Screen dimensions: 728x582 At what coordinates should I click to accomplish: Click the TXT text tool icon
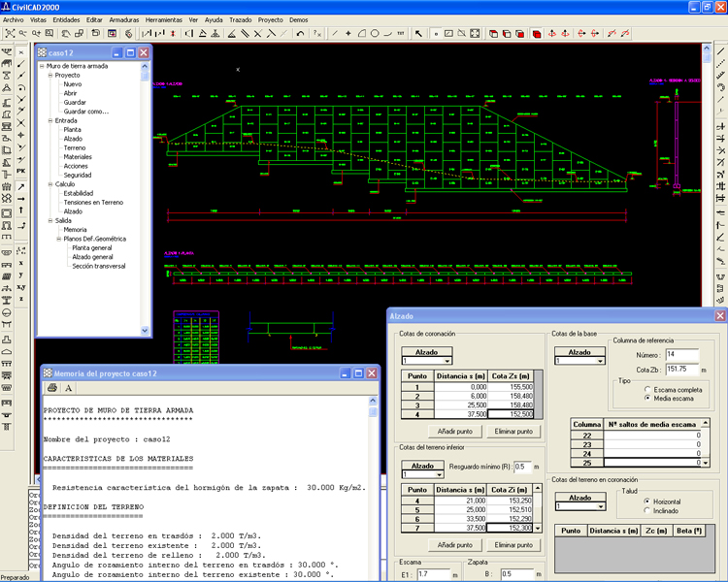(402, 33)
